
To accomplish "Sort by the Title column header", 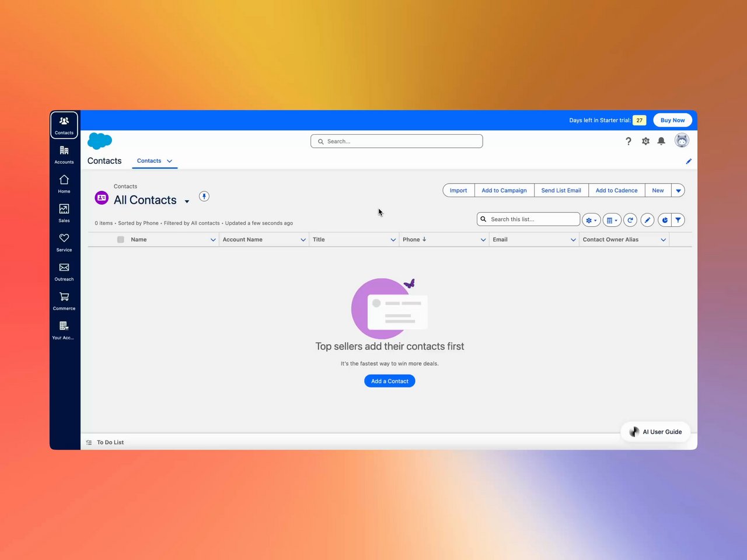I will pos(319,240).
